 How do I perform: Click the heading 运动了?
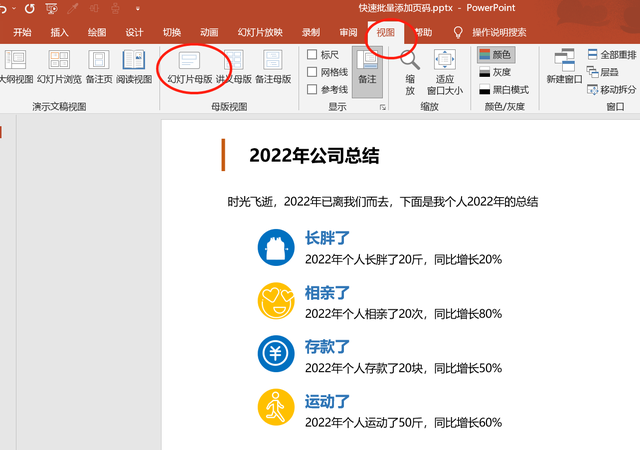tap(327, 401)
